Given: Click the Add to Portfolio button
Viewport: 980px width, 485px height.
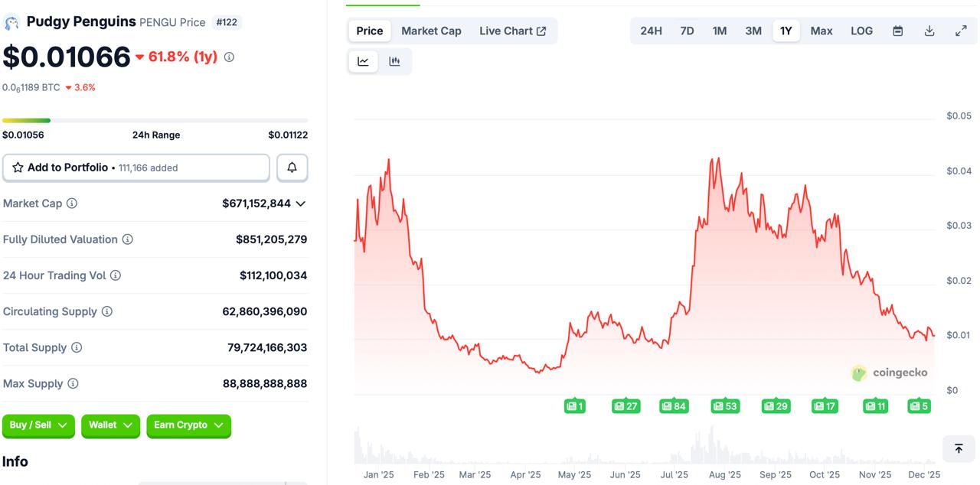Looking at the screenshot, I should 136,168.
